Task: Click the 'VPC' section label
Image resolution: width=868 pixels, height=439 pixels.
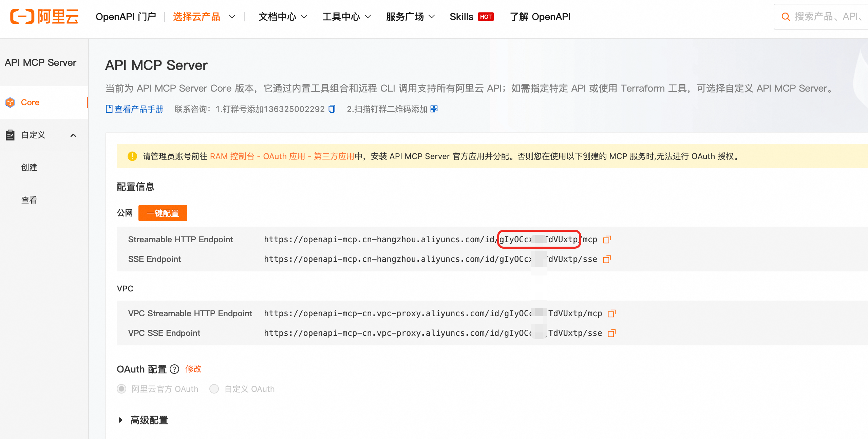Action: pyautogui.click(x=125, y=289)
